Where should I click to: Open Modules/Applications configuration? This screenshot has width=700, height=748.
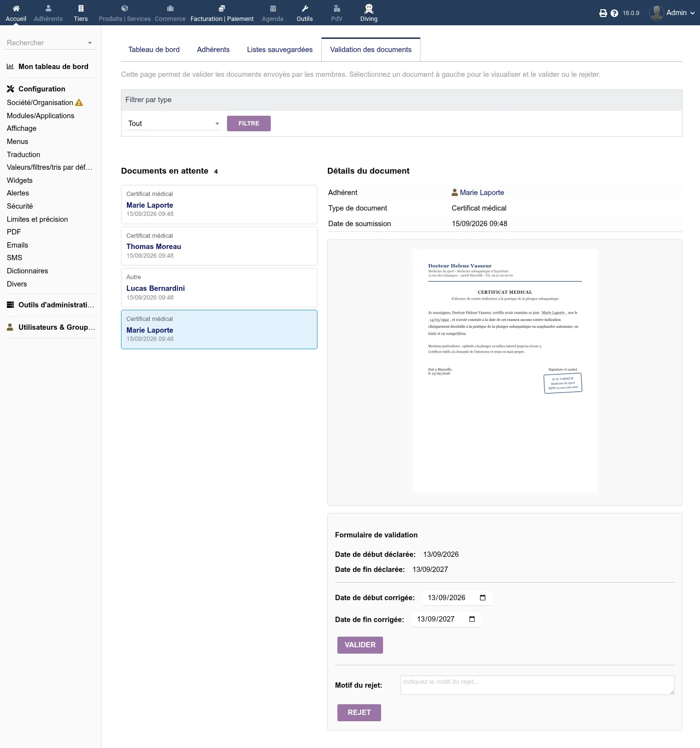(x=40, y=116)
